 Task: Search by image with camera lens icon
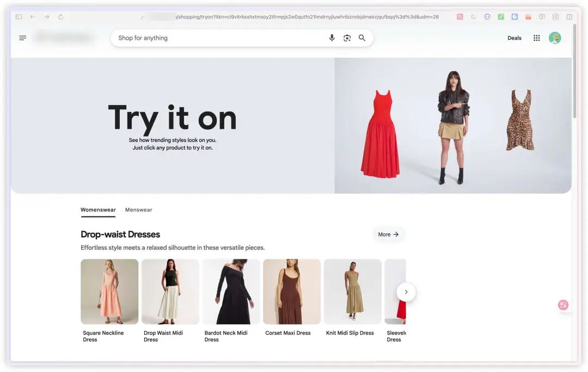pyautogui.click(x=347, y=38)
